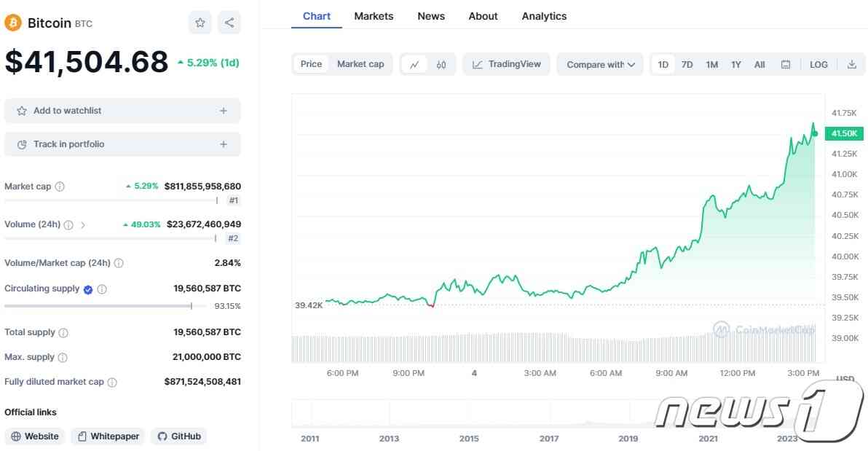Switch to line chart view icon
Screen dimensions: 868x451
(x=414, y=64)
